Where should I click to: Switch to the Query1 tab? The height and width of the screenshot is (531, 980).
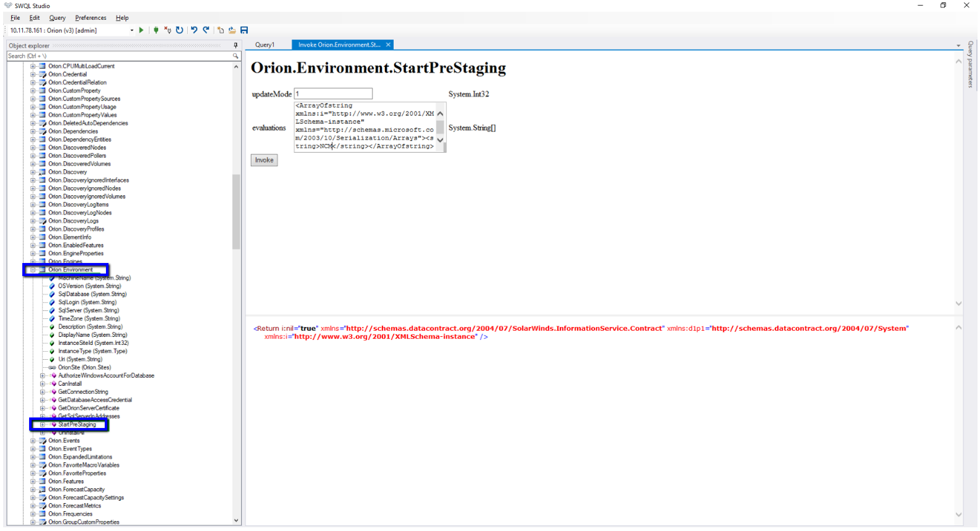[265, 45]
